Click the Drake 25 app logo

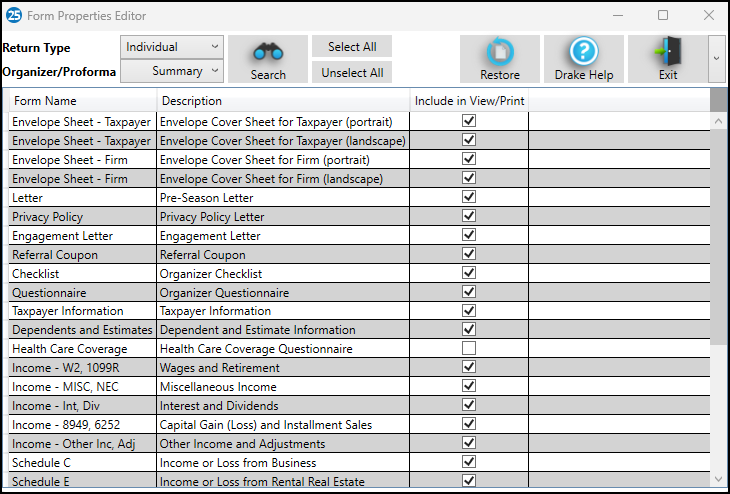pos(13,15)
